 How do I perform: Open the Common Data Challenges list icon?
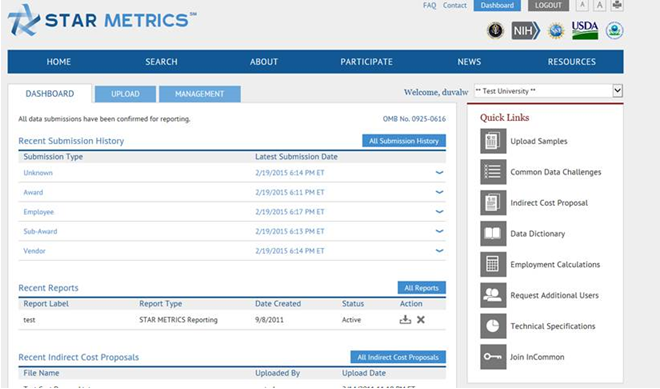pyautogui.click(x=493, y=172)
